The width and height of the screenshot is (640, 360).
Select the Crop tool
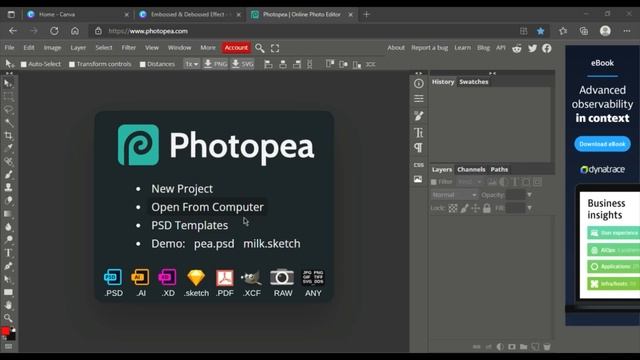pos(8,136)
